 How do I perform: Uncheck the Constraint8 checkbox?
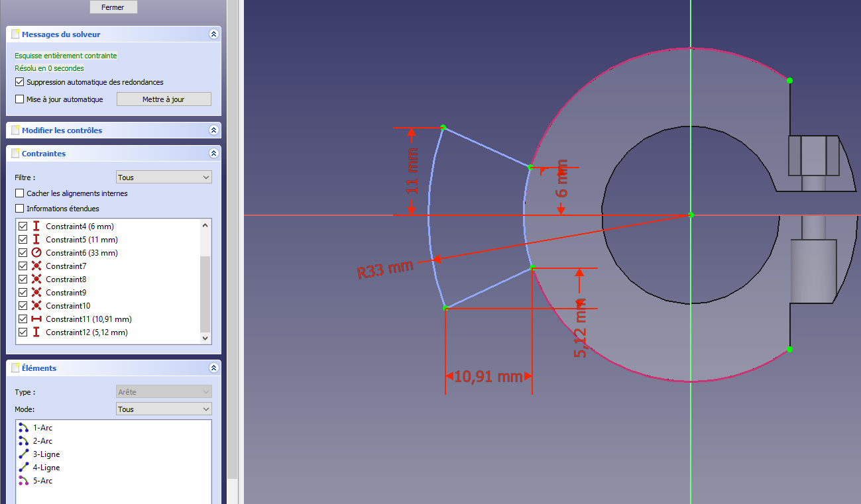[x=23, y=279]
